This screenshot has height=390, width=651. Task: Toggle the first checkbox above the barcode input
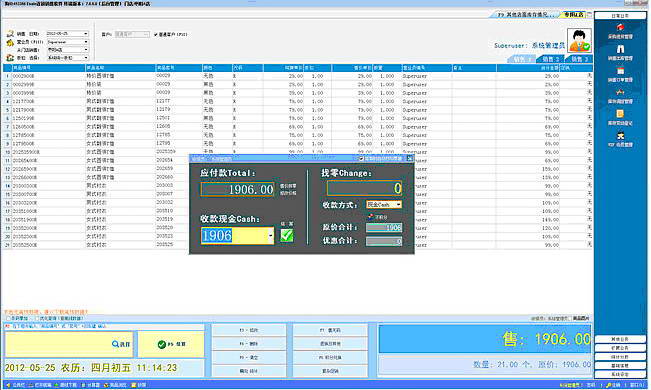pos(9,319)
